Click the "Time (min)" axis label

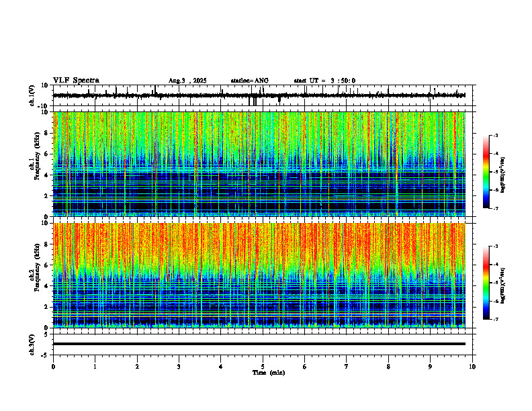point(269,373)
